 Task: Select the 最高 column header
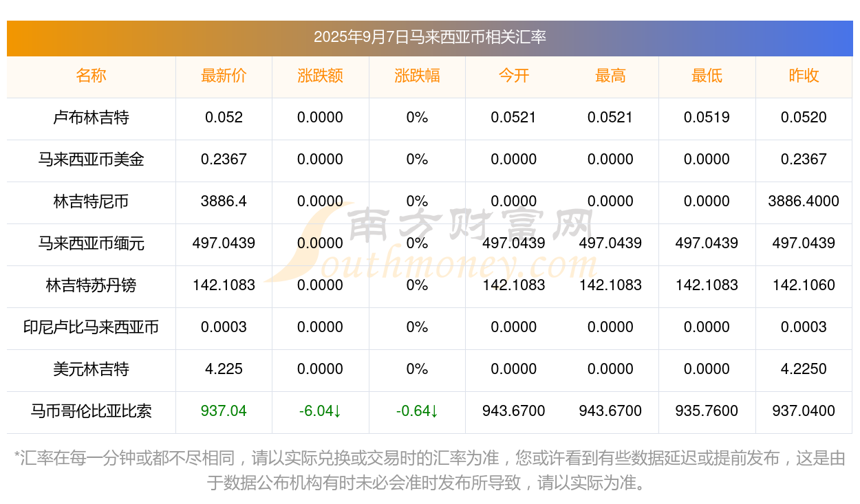tap(610, 76)
